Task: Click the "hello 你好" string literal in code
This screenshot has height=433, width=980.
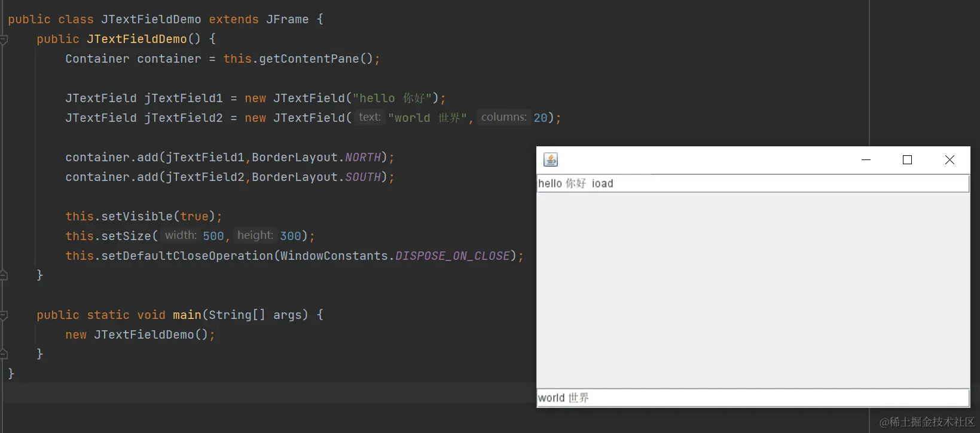Action: [x=392, y=98]
